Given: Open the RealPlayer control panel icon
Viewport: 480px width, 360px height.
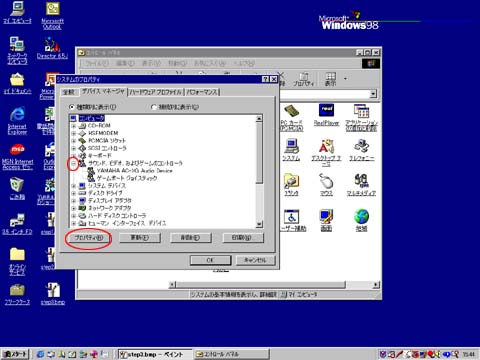Looking at the screenshot, I should [x=326, y=111].
